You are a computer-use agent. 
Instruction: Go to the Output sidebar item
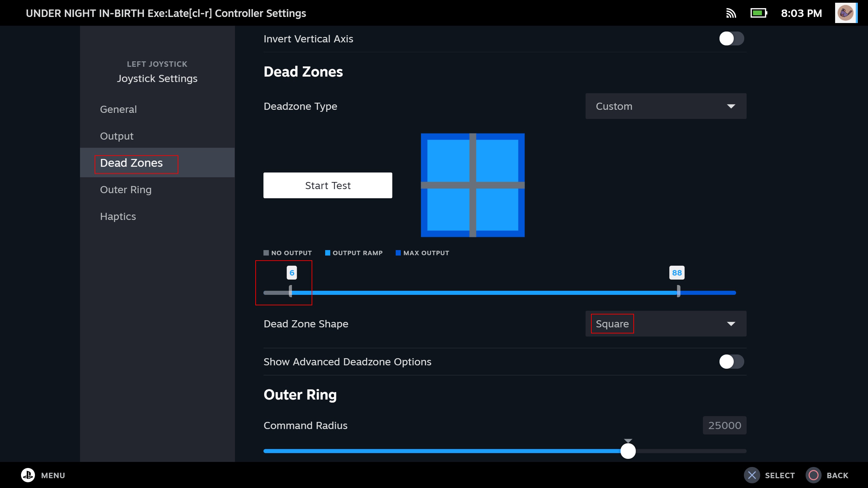click(117, 136)
